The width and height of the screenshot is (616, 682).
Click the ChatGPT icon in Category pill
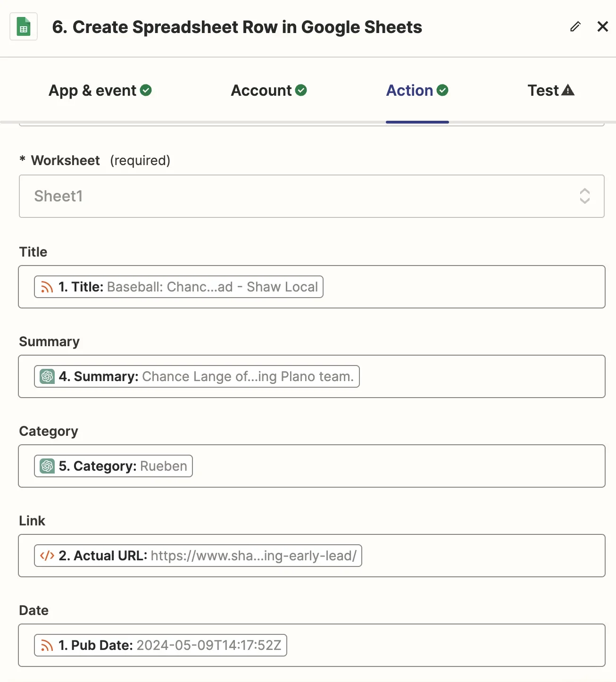point(47,466)
